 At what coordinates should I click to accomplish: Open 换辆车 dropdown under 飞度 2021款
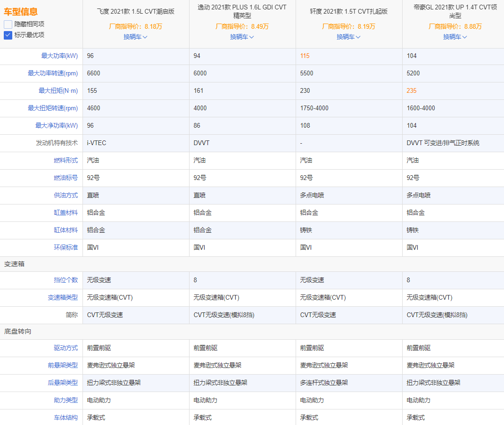click(x=135, y=37)
